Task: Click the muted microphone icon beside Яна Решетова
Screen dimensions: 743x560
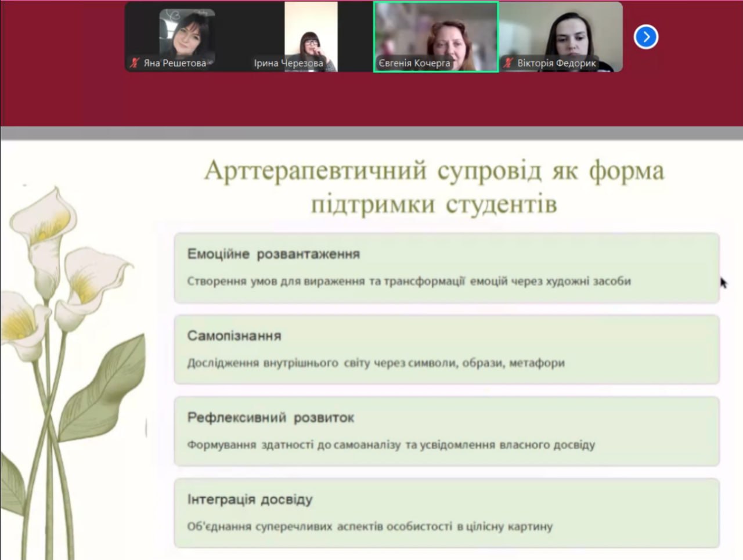Action: coord(135,63)
